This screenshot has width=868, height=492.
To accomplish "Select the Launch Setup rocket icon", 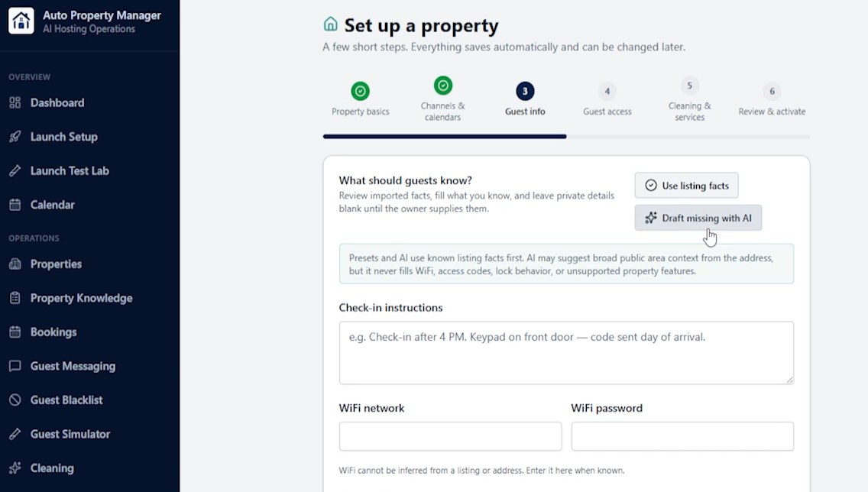I will click(x=15, y=137).
